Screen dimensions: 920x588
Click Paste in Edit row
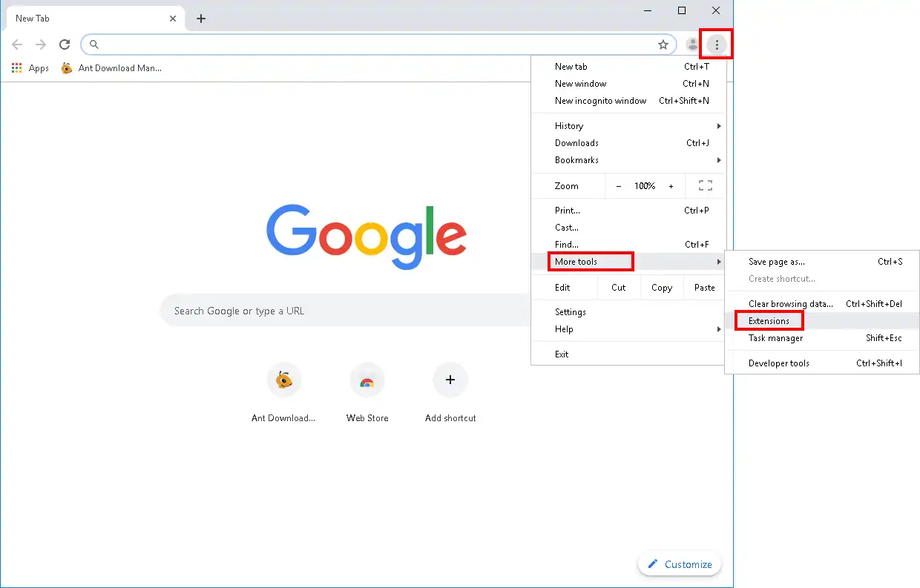(705, 288)
